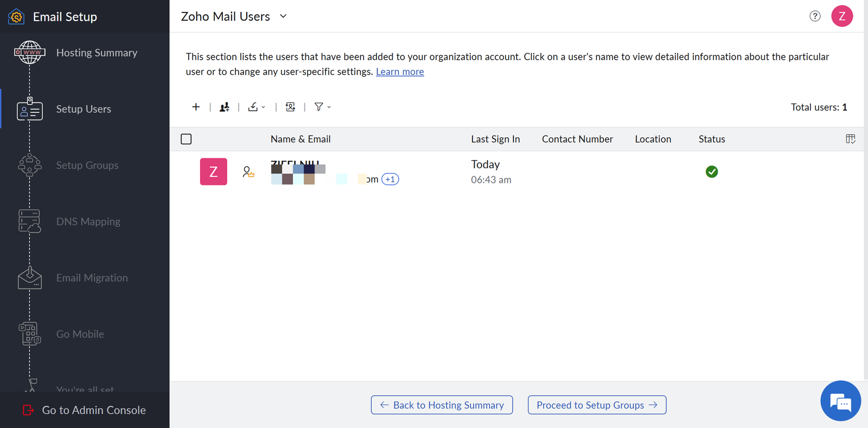Expand the import/export arrow menu
Viewport: 868px width, 428px height.
tap(264, 107)
